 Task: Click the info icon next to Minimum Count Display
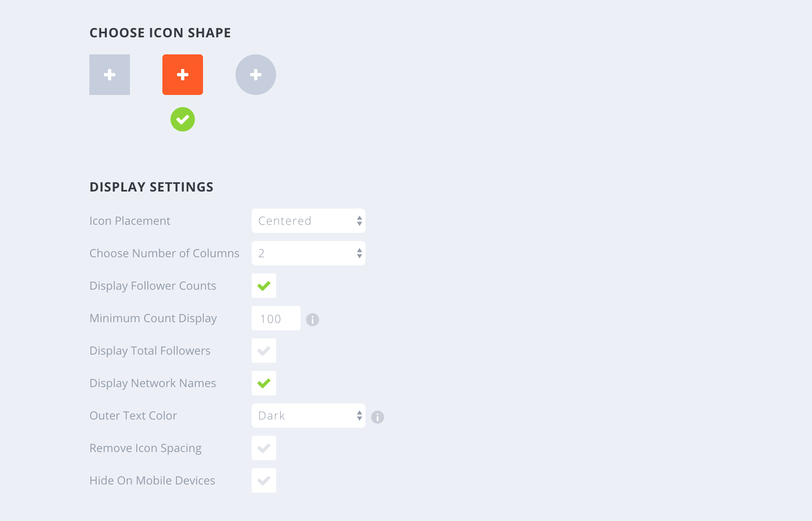coord(313,319)
